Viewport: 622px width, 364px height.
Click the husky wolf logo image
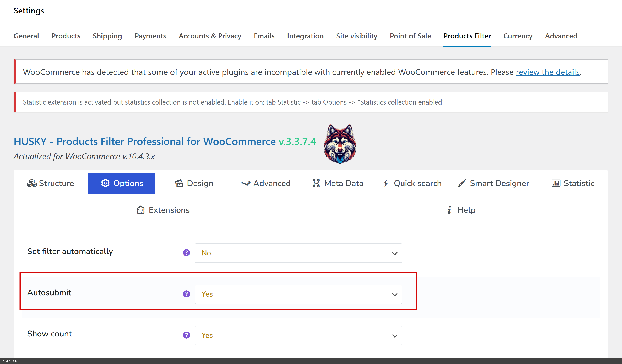point(340,144)
